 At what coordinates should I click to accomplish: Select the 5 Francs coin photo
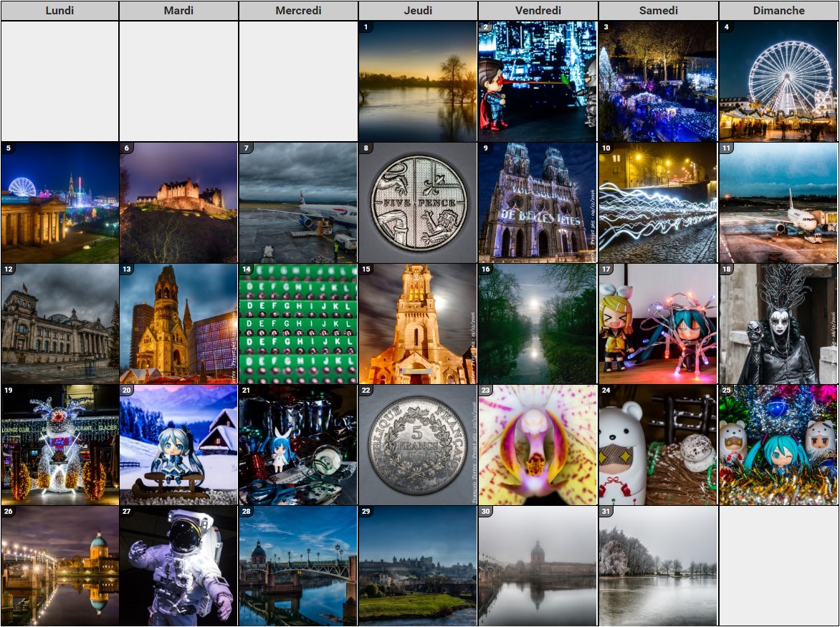point(418,446)
